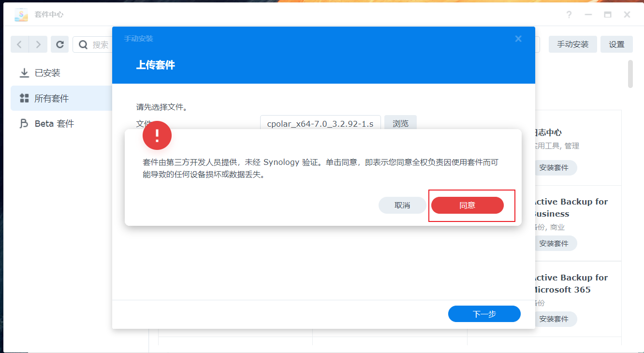This screenshot has height=353, width=644.
Task: Proceed by clicking 下一步
Action: (x=484, y=313)
